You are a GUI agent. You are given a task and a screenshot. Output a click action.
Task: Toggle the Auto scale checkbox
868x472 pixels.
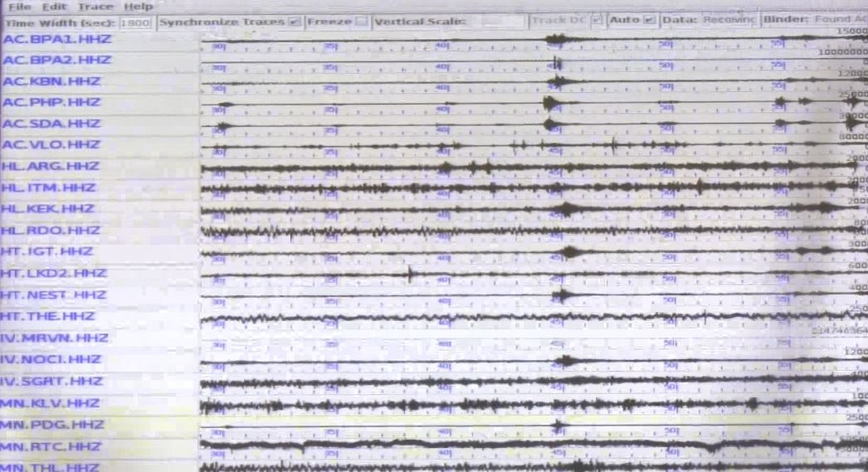(650, 20)
